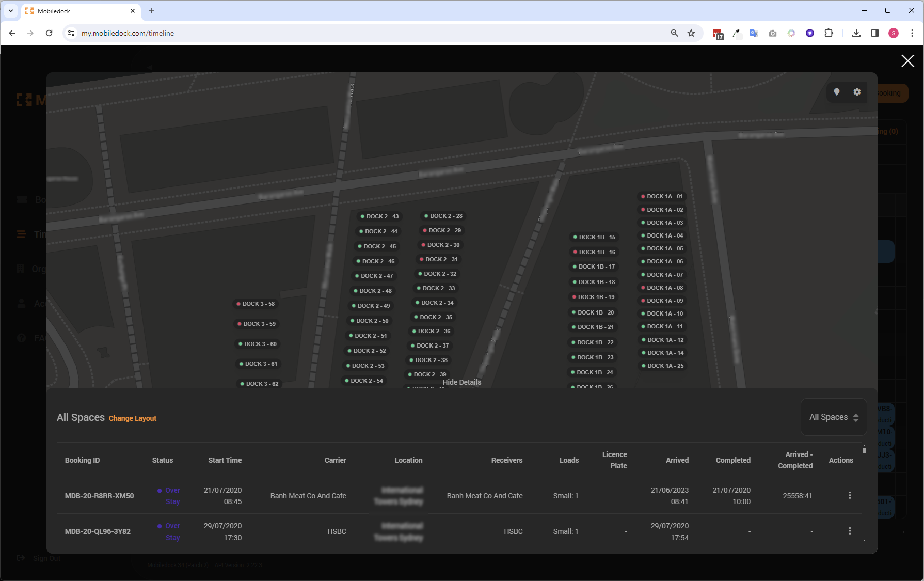Click the table scrollbar on the right
Image resolution: width=924 pixels, height=581 pixels.
pyautogui.click(x=865, y=450)
